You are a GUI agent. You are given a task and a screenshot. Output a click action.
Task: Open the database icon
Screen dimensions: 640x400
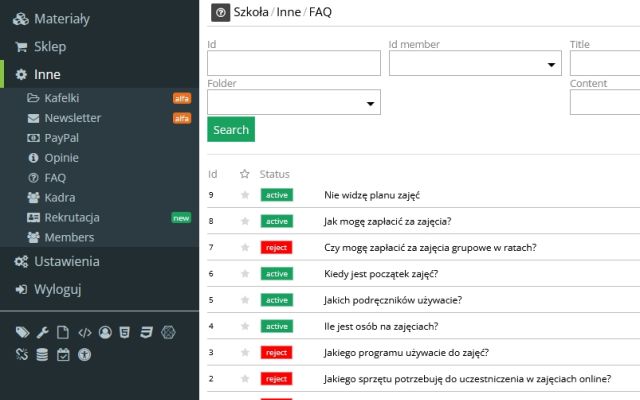42,354
